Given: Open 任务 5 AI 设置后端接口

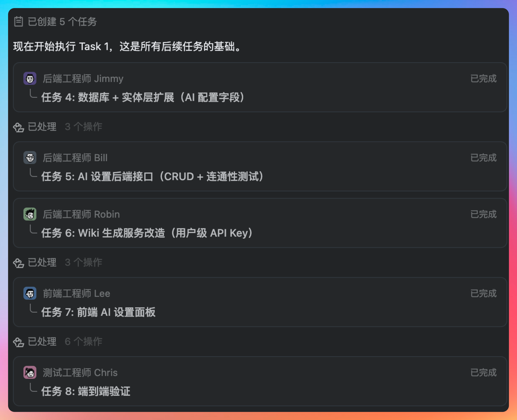Looking at the screenshot, I should (152, 177).
